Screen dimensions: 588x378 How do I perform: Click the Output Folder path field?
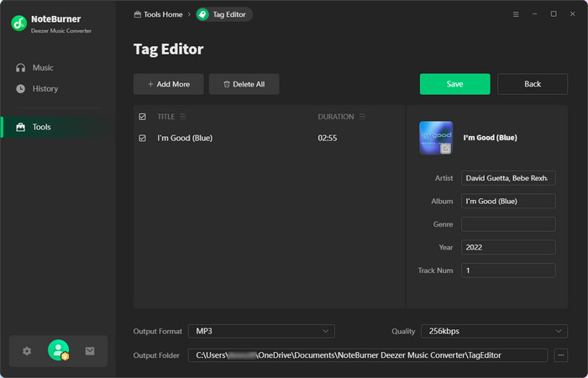pos(368,355)
